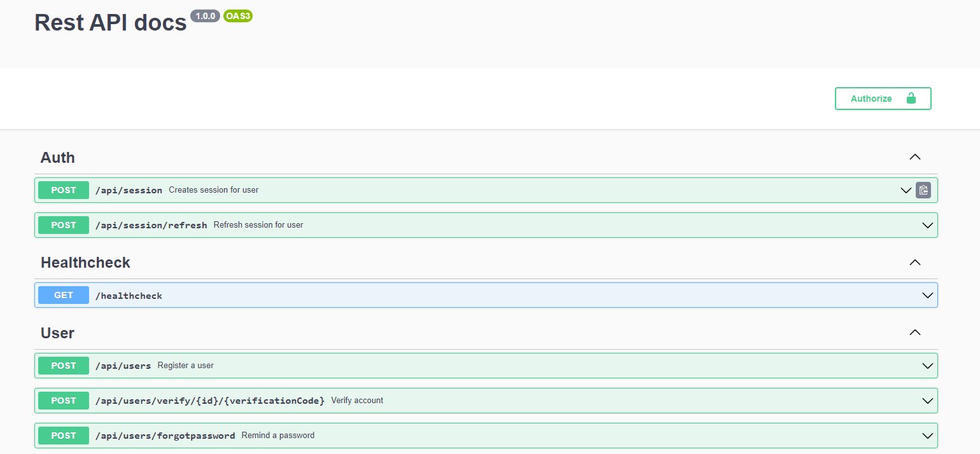
Task: Click the Authorize button with lock icon
Action: (883, 99)
